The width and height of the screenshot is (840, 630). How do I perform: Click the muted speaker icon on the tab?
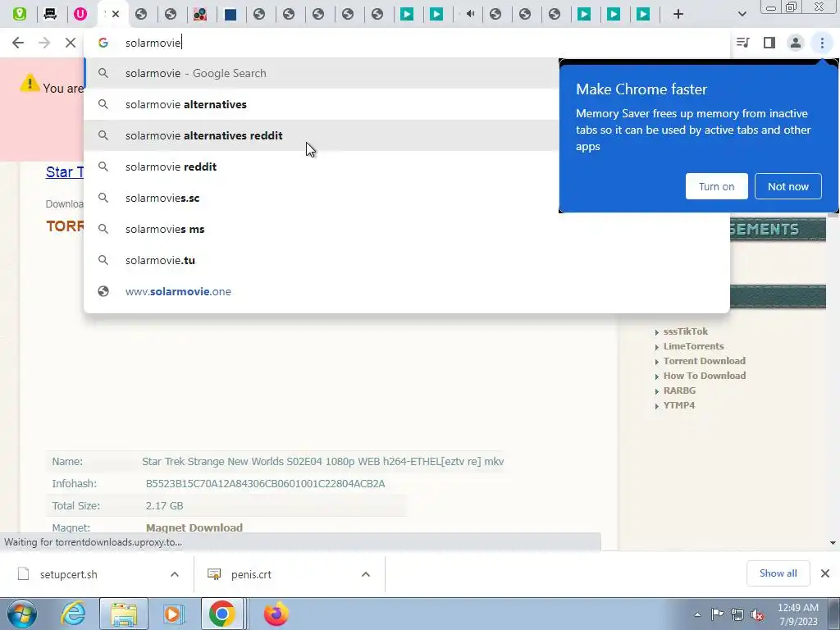(470, 14)
